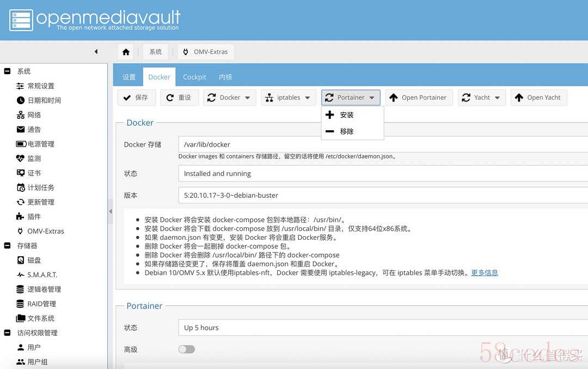
Task: Click the home icon in breadcrumb
Action: tap(126, 52)
